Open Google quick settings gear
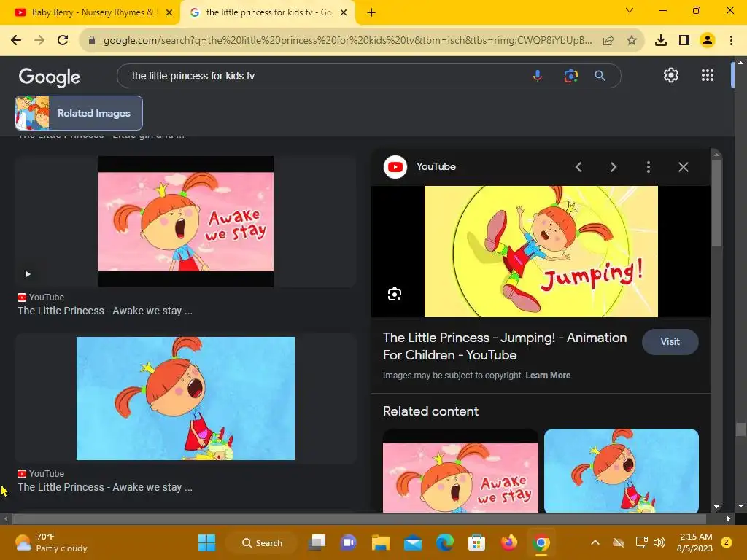Screen dimensions: 747x560 (x=671, y=75)
